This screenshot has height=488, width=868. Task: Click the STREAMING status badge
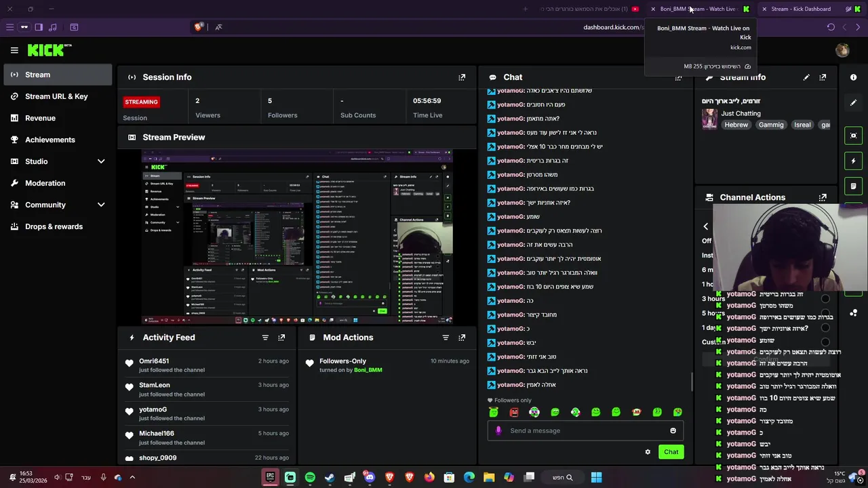click(141, 102)
